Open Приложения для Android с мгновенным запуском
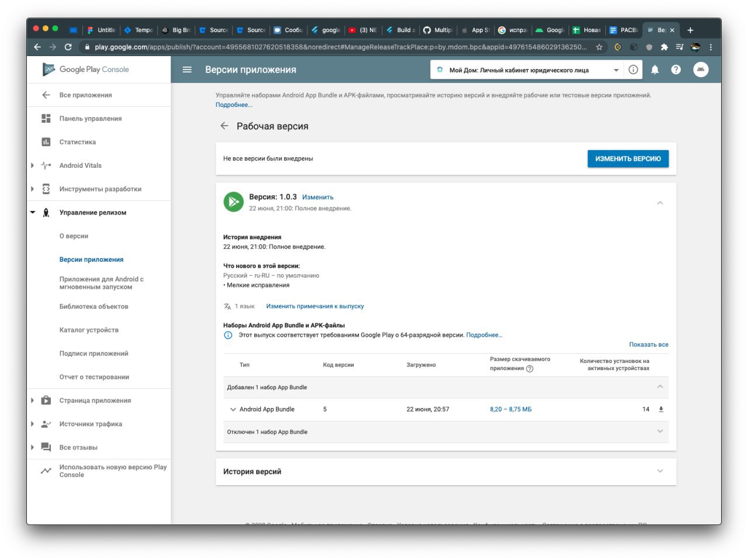Screen dimensions: 748x560 [101, 283]
